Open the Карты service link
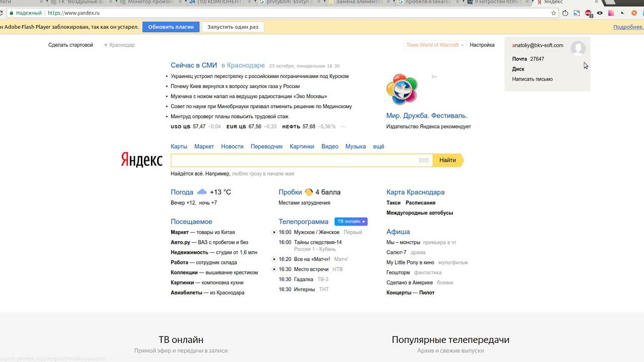The width and height of the screenshot is (644, 362). click(179, 147)
